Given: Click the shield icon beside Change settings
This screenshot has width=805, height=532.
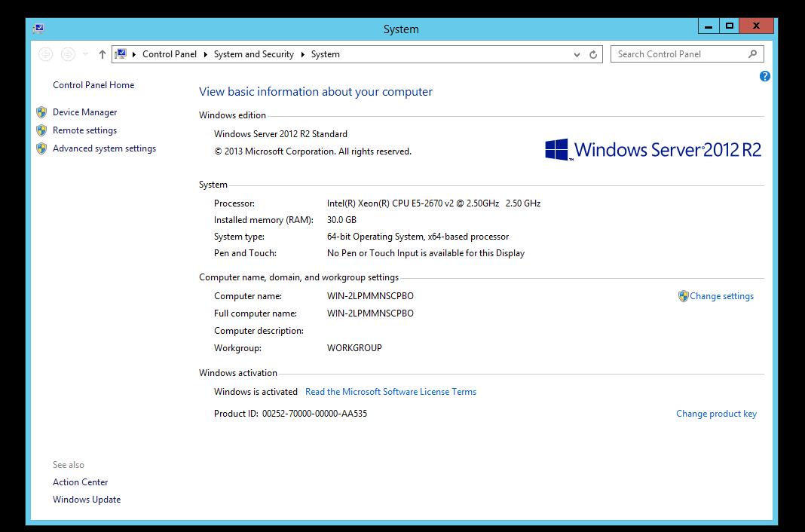Looking at the screenshot, I should (683, 296).
